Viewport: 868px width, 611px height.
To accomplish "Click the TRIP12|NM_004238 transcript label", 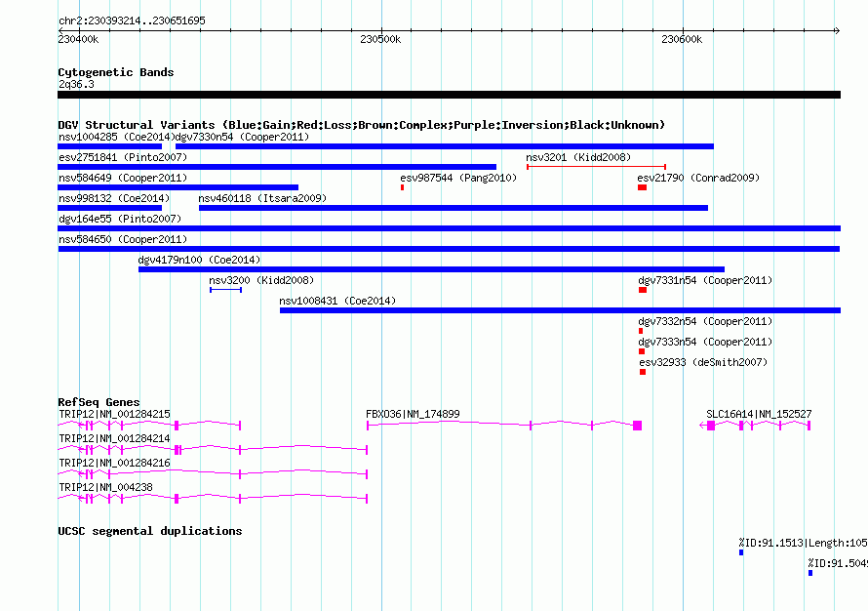I will 105,487.
